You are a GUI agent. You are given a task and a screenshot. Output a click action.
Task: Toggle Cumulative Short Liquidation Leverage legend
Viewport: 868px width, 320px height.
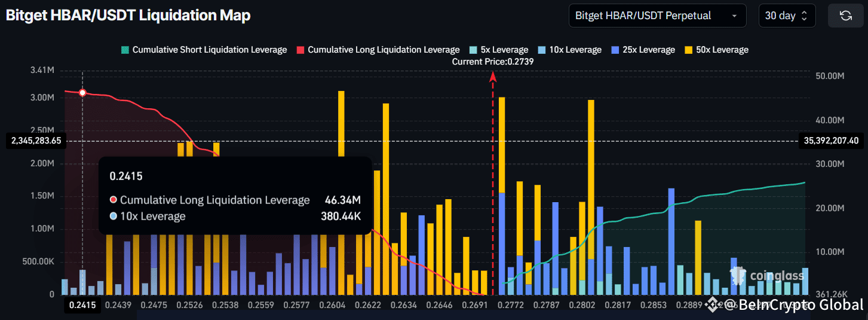pos(203,50)
